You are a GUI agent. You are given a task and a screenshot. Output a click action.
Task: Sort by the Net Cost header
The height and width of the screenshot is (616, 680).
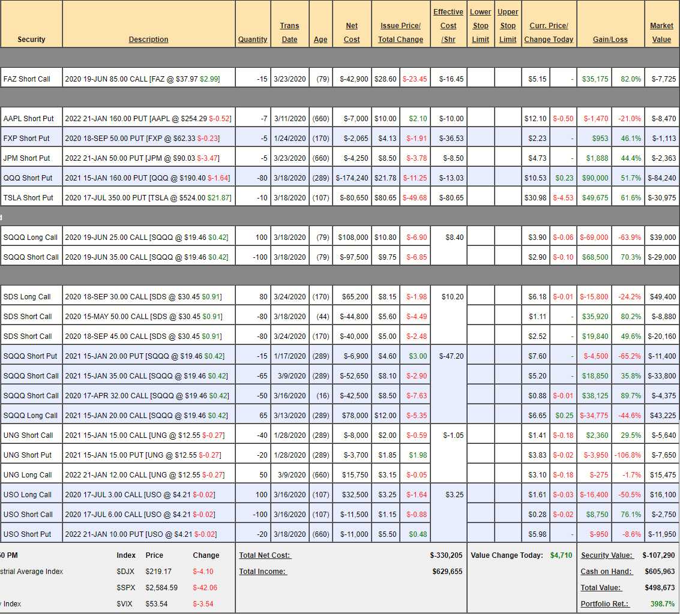tap(352, 32)
